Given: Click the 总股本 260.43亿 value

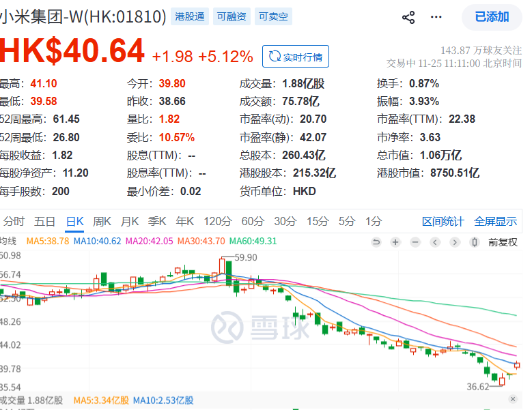Looking at the screenshot, I should (x=304, y=155).
